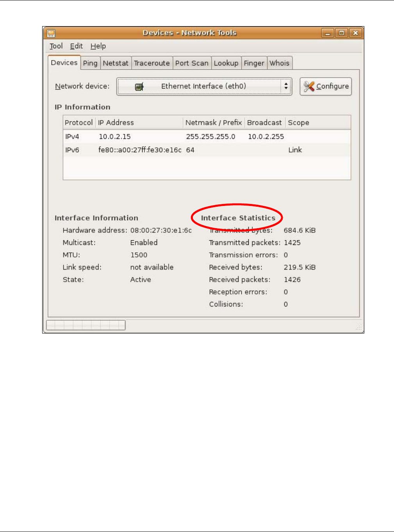Select the IPv4 protocol cell
This screenshot has height=532, width=394.
coord(72,137)
